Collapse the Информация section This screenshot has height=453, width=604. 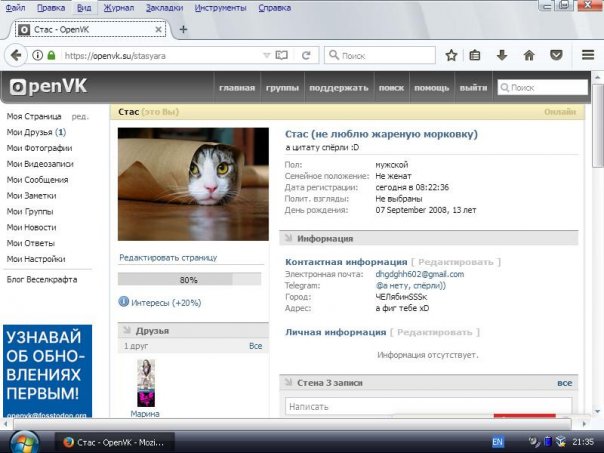(291, 239)
